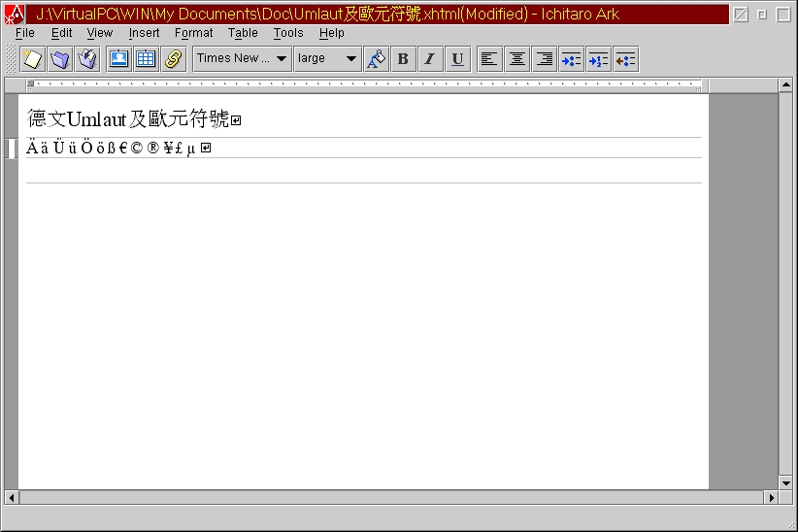Click the outdent list icon
The width and height of the screenshot is (798, 532).
point(626,59)
